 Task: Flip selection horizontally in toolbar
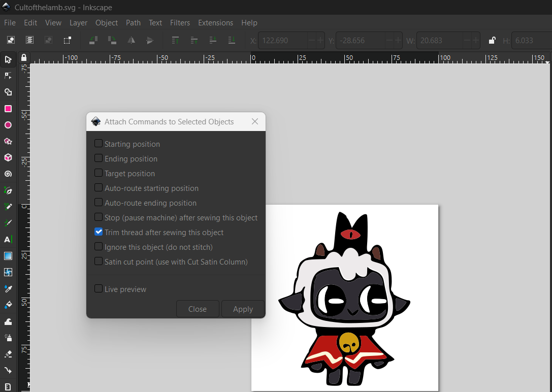point(131,40)
